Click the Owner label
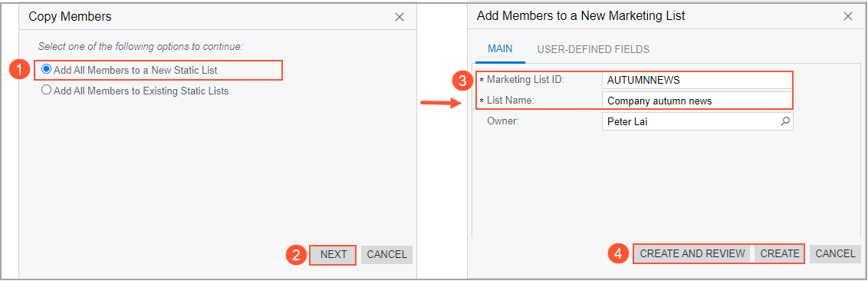Viewport: 868px width, 281px height. [503, 121]
